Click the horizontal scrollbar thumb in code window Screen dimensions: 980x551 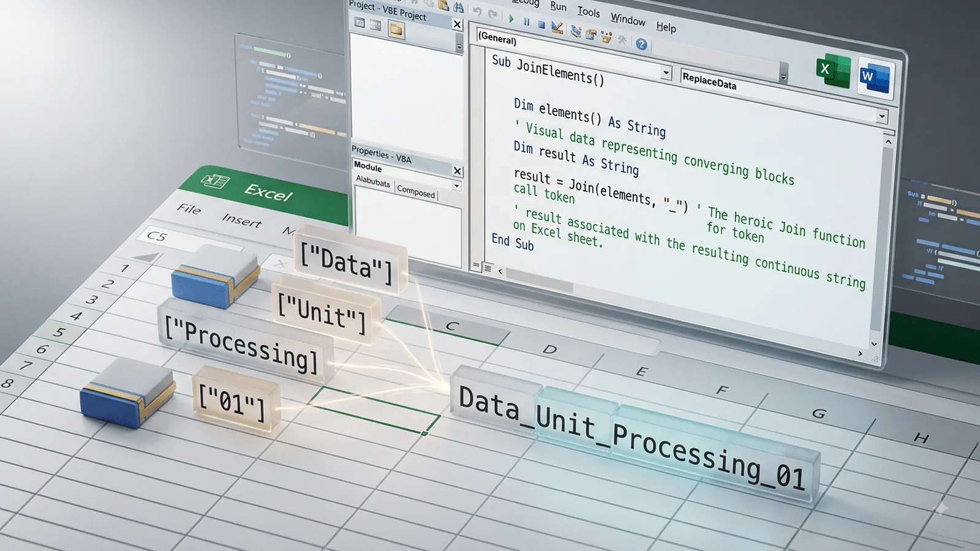(539, 279)
